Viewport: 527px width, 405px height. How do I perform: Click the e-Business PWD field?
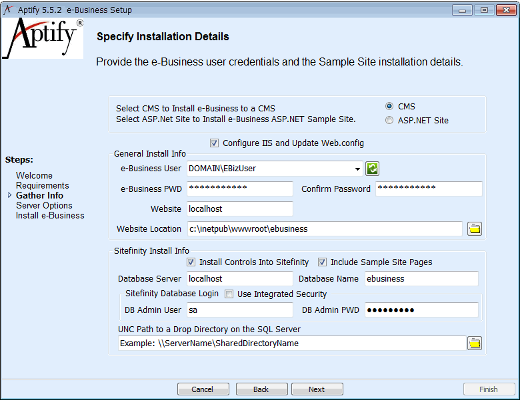click(240, 189)
